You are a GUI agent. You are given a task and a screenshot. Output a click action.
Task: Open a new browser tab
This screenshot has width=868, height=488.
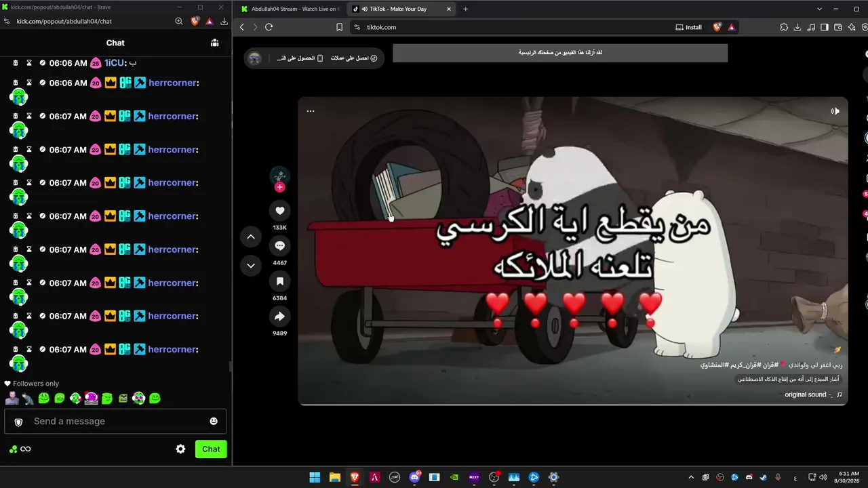pos(465,9)
